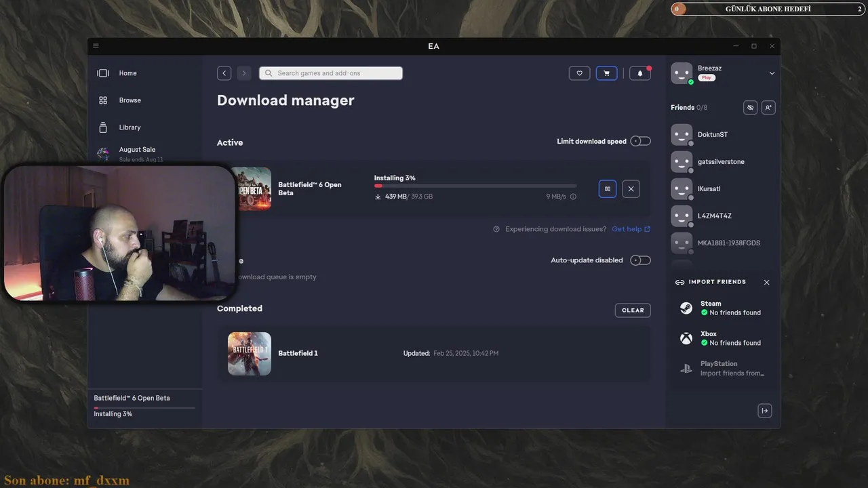Click the download speed info icon

[x=573, y=197]
